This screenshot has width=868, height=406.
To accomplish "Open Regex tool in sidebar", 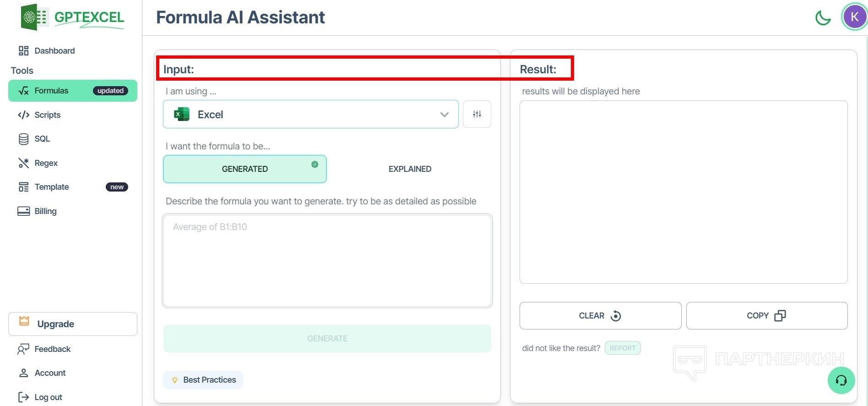I will pyautogui.click(x=46, y=163).
